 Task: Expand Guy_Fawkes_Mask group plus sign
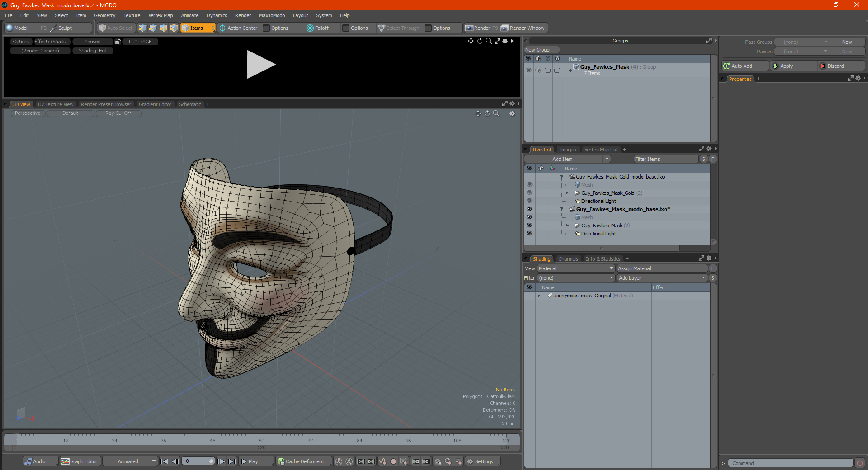570,70
